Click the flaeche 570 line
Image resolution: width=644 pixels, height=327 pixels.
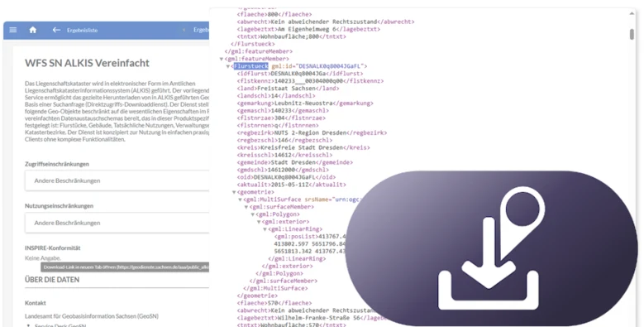point(274,303)
